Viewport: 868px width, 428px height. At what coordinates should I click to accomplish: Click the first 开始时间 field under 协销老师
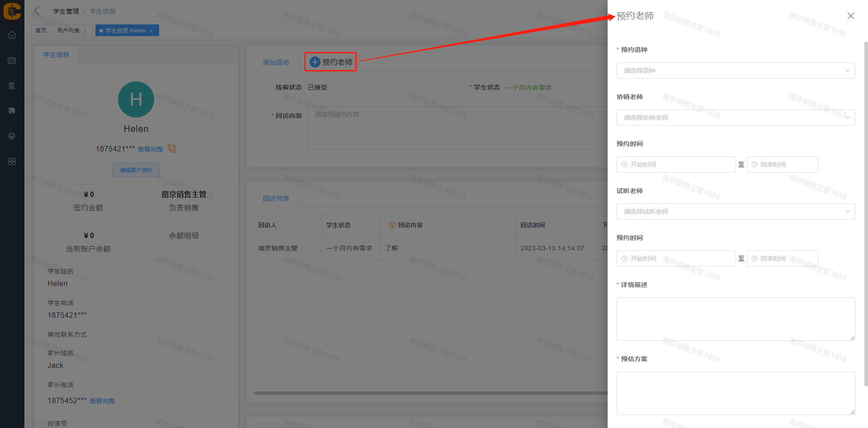coord(676,165)
